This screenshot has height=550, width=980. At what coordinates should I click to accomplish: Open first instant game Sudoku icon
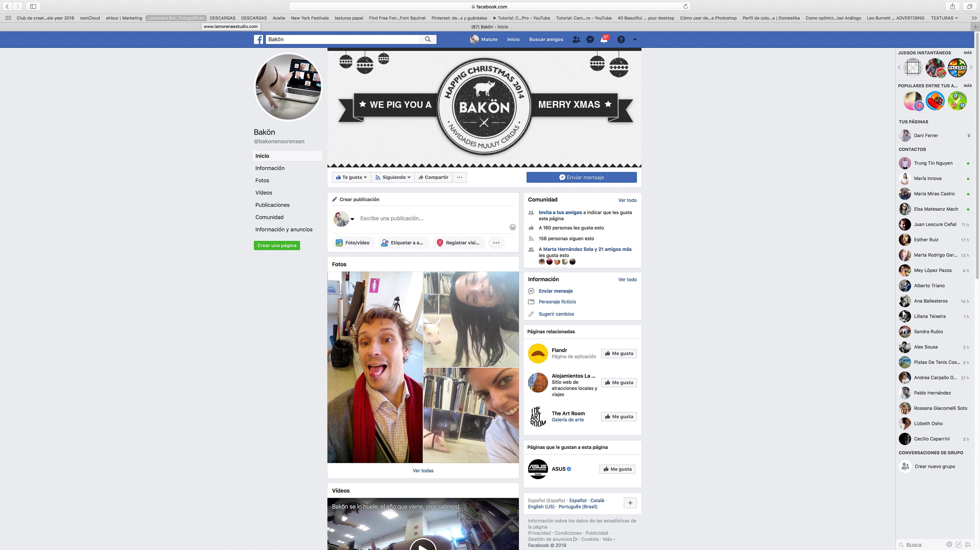pos(913,68)
